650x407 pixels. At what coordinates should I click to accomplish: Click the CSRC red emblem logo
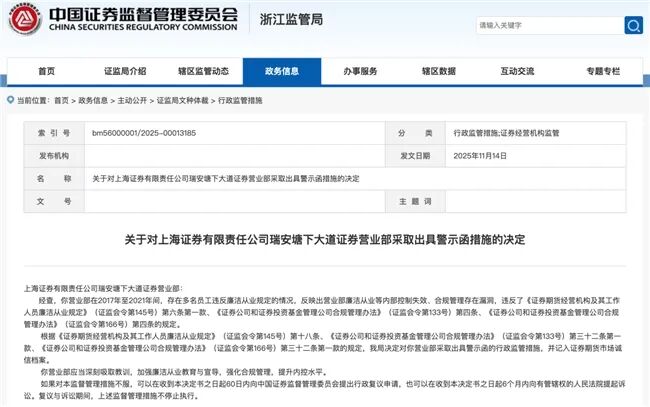coord(25,19)
